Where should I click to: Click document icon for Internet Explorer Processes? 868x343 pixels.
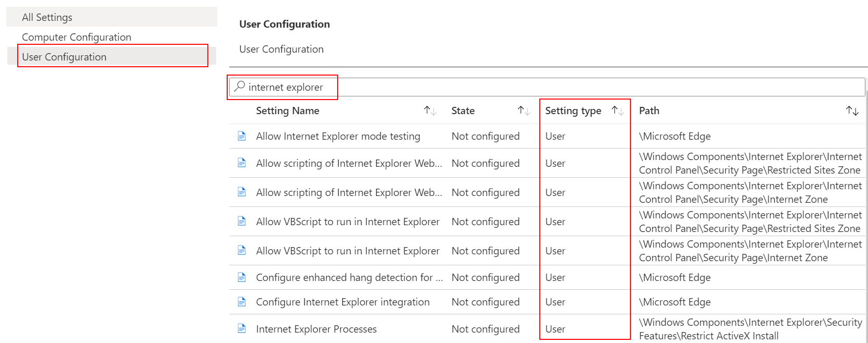tap(242, 328)
